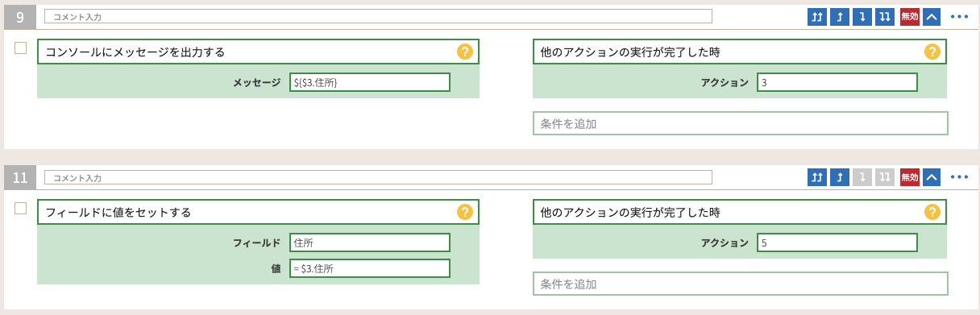Screen dimensions: 980x315
Task: Show help for row 9 condition
Action: [x=932, y=52]
